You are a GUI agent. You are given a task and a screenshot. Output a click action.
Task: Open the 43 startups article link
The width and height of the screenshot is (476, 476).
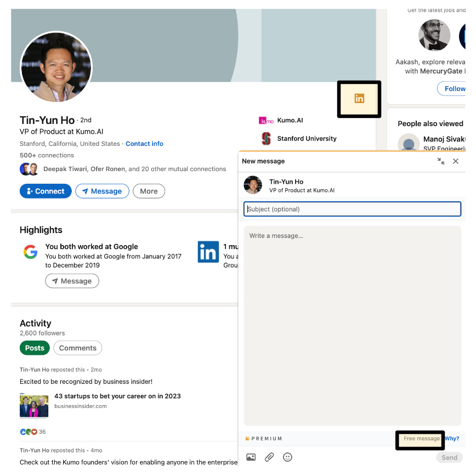[x=117, y=396]
